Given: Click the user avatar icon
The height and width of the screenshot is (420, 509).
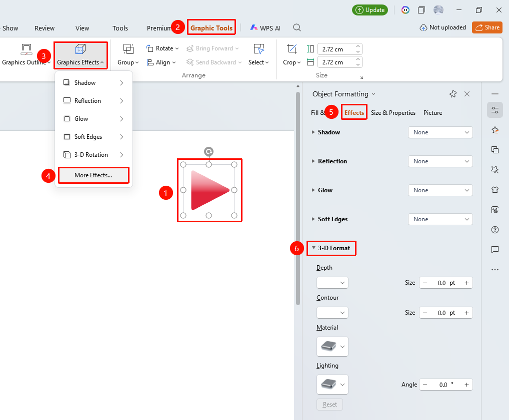Looking at the screenshot, I should [438, 10].
